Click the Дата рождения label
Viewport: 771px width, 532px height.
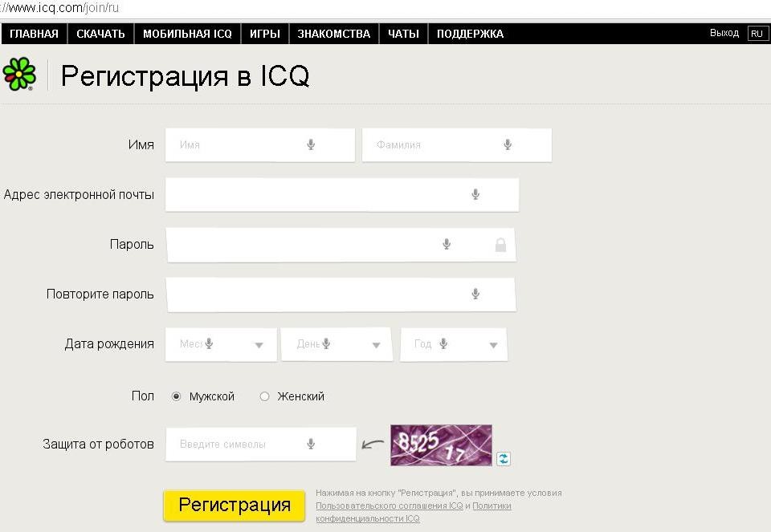[109, 344]
